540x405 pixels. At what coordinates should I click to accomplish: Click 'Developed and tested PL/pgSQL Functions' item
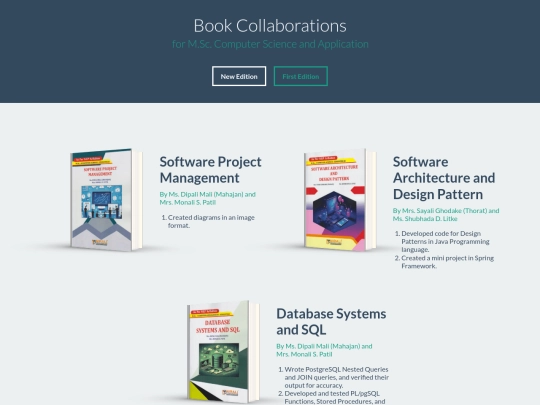(x=335, y=397)
